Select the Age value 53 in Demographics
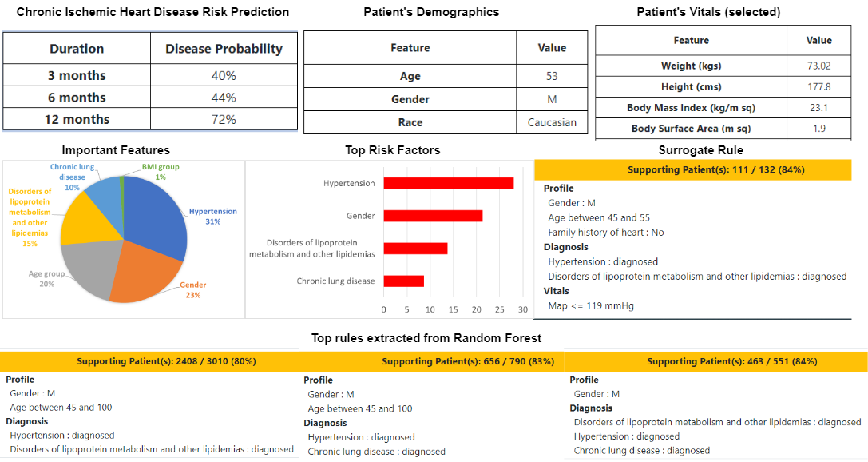868x462 pixels. [552, 76]
